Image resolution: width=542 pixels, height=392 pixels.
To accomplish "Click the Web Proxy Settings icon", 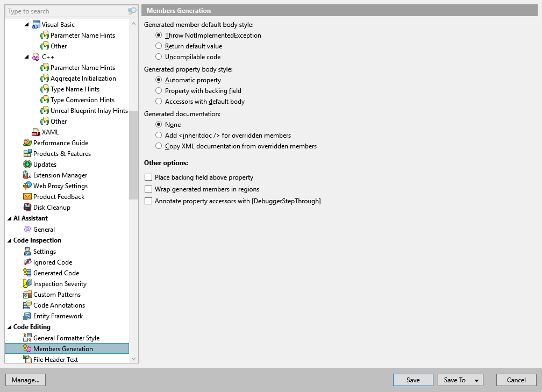I will tap(27, 186).
